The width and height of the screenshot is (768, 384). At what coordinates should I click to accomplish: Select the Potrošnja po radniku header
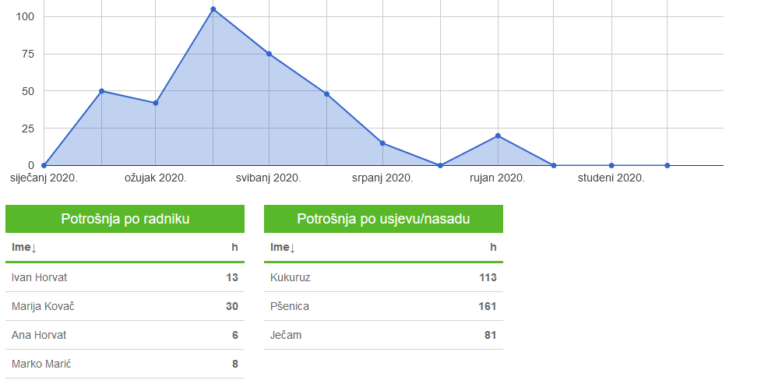(x=125, y=219)
